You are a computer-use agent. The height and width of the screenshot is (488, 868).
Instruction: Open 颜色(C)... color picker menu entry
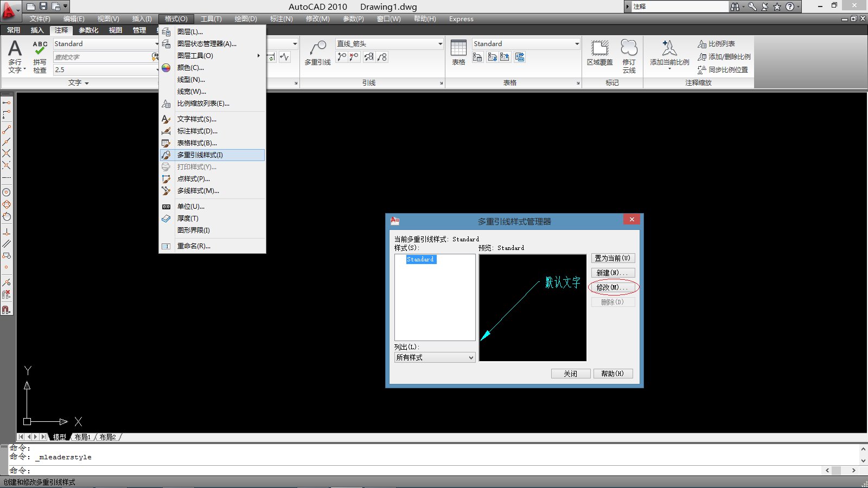coord(190,68)
